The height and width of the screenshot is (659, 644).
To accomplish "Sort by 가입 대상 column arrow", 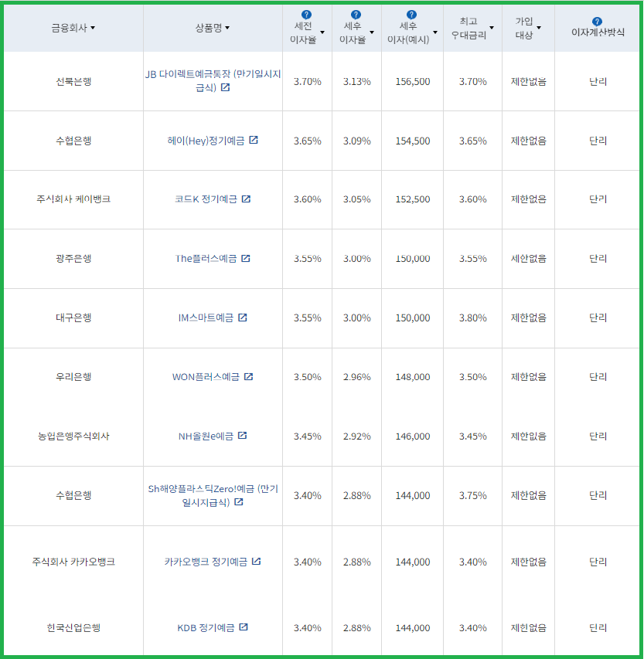I will point(539,28).
